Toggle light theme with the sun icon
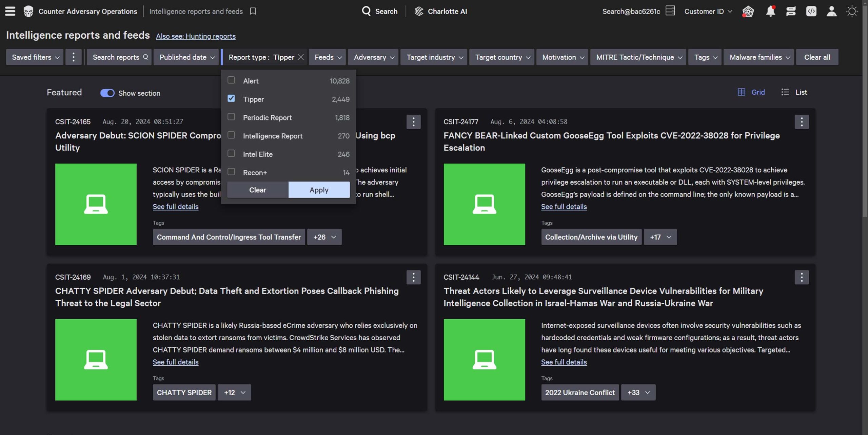Viewport: 868px width, 435px height. point(852,11)
